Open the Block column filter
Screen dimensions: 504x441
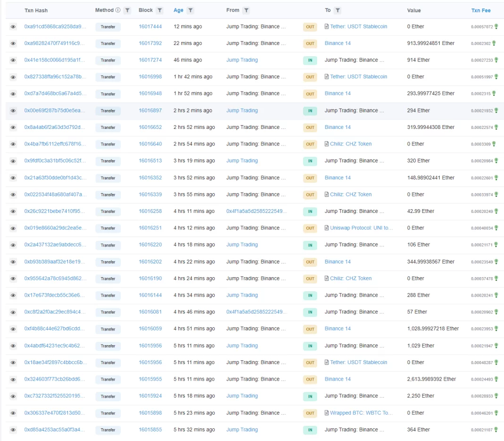[x=160, y=10]
